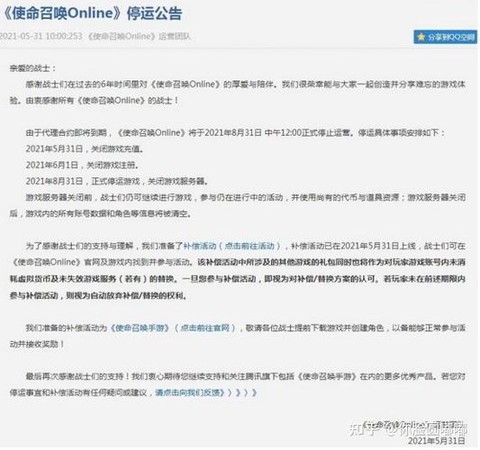
Task: Click the bold line 参与补偿活动,则视为自动放弃
Action: (x=98, y=295)
